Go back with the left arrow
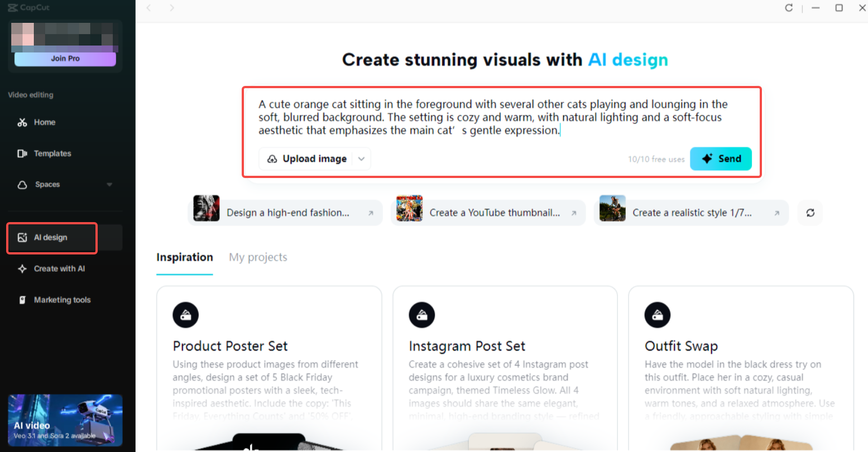The image size is (868, 452). click(x=148, y=8)
